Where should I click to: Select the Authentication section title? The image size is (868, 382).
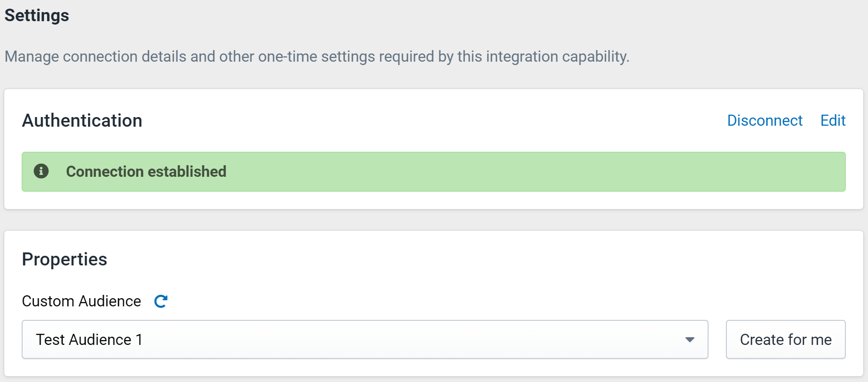click(x=82, y=120)
